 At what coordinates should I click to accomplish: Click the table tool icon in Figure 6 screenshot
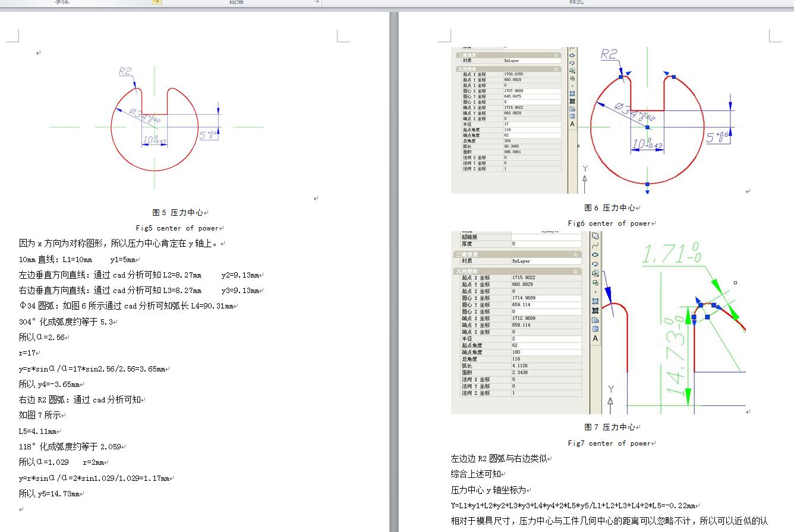coord(572,116)
